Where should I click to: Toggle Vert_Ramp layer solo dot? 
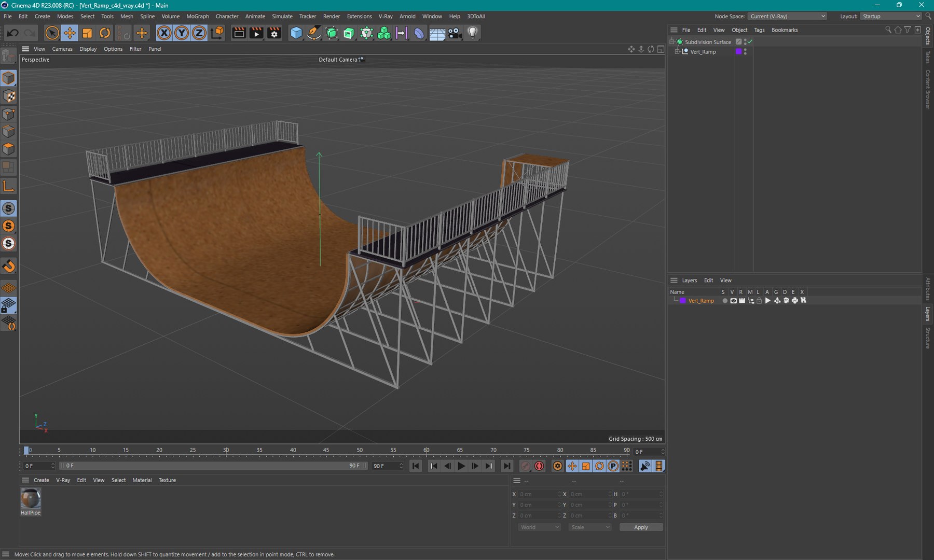[x=724, y=301]
